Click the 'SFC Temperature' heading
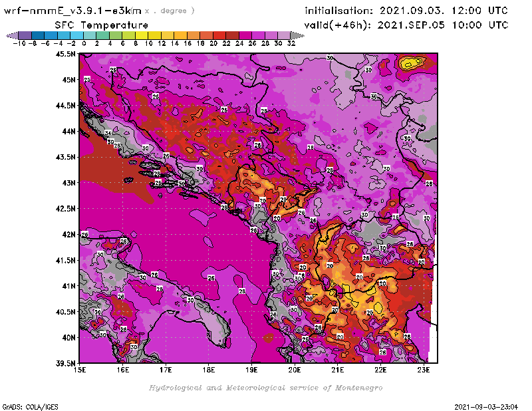The image size is (532, 411). click(x=102, y=25)
